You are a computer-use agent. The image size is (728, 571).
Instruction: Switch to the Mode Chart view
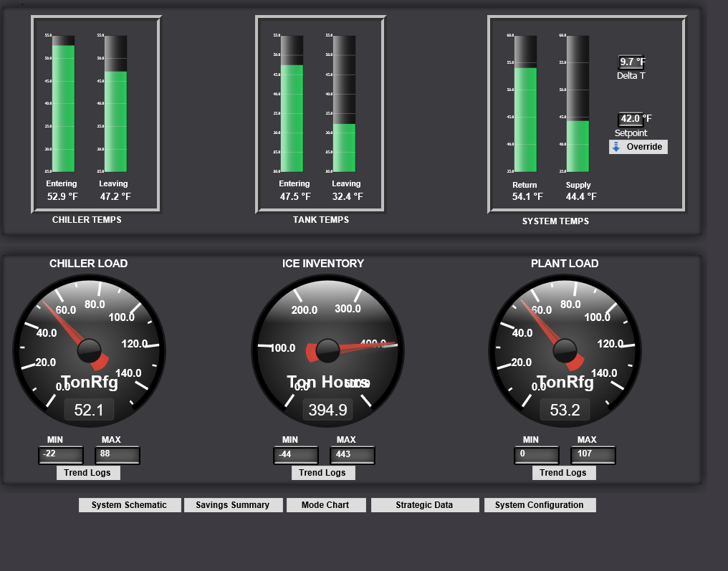(326, 504)
